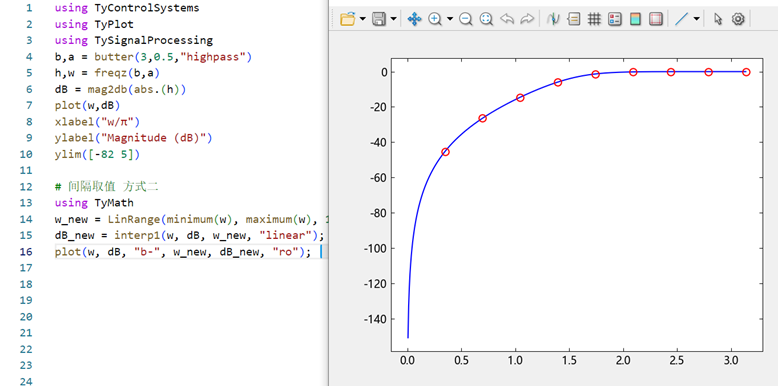The width and height of the screenshot is (778, 386).
Task: Click the final plot command on line 16
Action: point(183,252)
